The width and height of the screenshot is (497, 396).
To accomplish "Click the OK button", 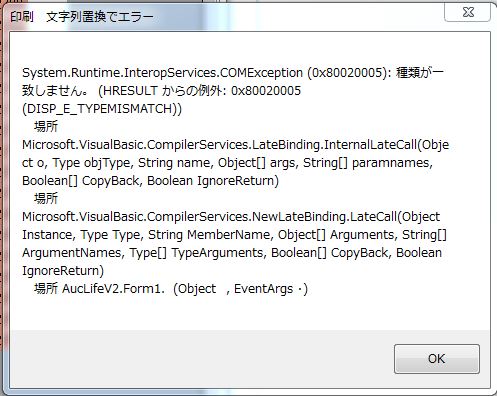I will point(437,359).
